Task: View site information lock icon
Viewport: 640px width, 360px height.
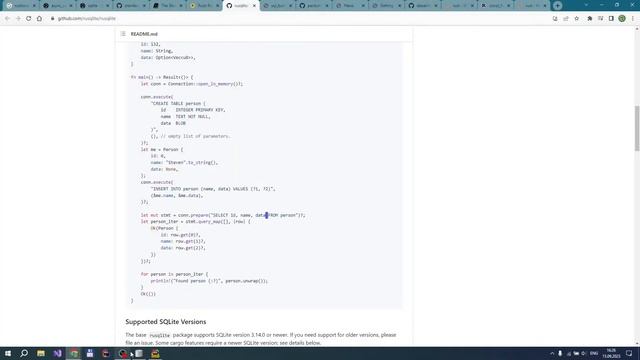Action: point(52,18)
